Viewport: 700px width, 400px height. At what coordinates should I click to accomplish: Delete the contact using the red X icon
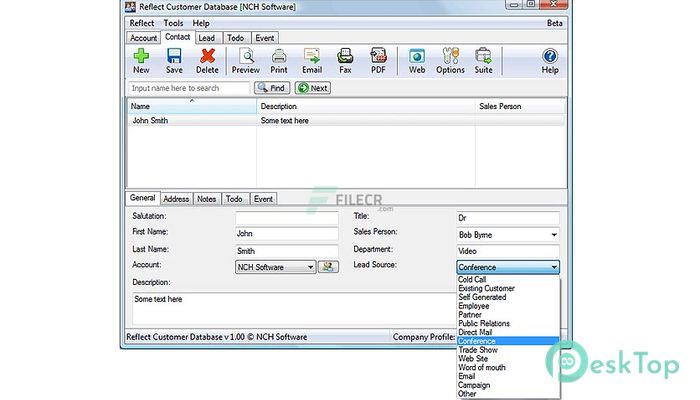pyautogui.click(x=207, y=61)
